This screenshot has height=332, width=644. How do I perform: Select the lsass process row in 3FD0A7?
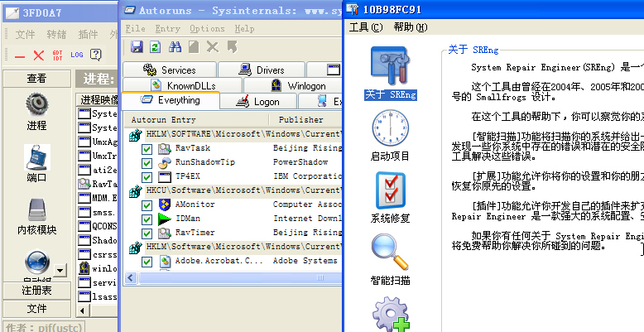[98, 296]
